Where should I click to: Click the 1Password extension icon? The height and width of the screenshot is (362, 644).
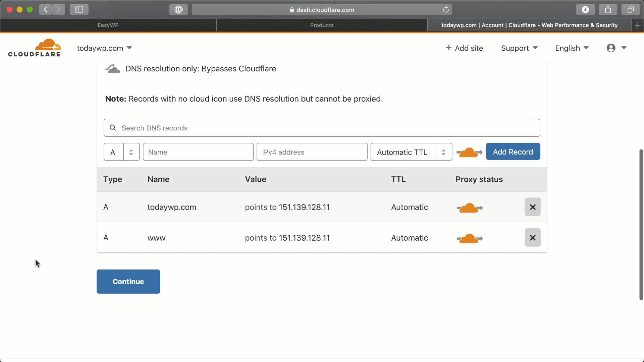click(x=178, y=10)
